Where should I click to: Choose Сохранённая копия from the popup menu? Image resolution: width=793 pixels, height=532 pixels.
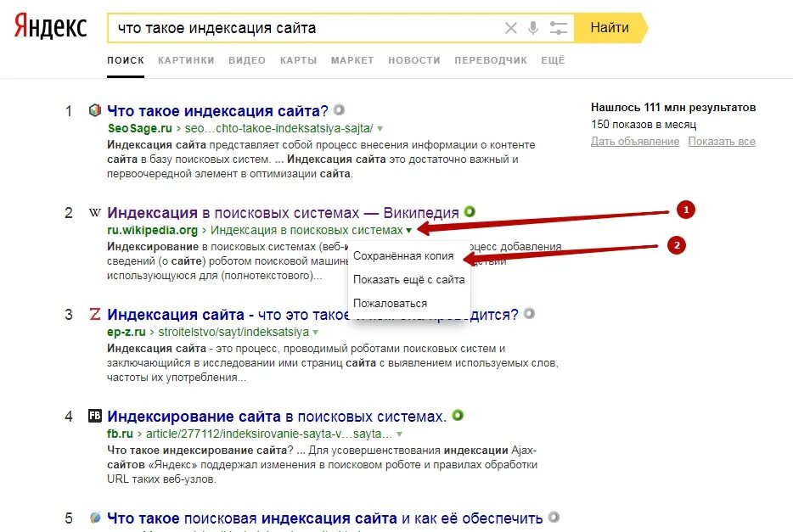click(x=403, y=256)
